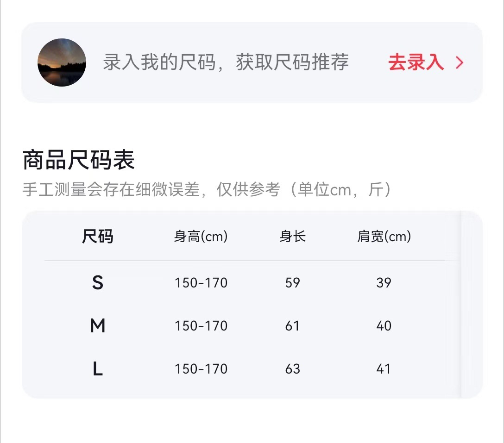Click the L row body length 63

[292, 369]
